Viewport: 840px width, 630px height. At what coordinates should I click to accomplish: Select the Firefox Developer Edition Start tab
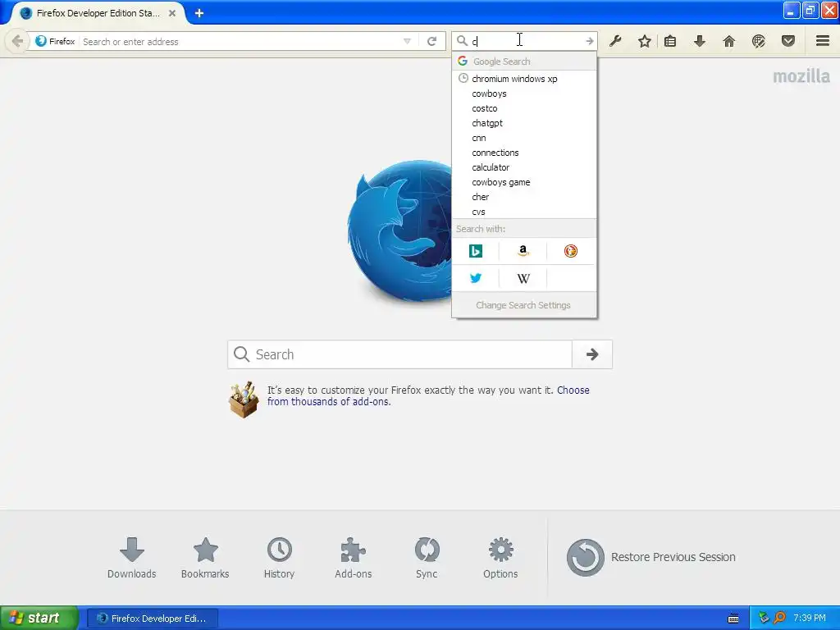[x=97, y=13]
